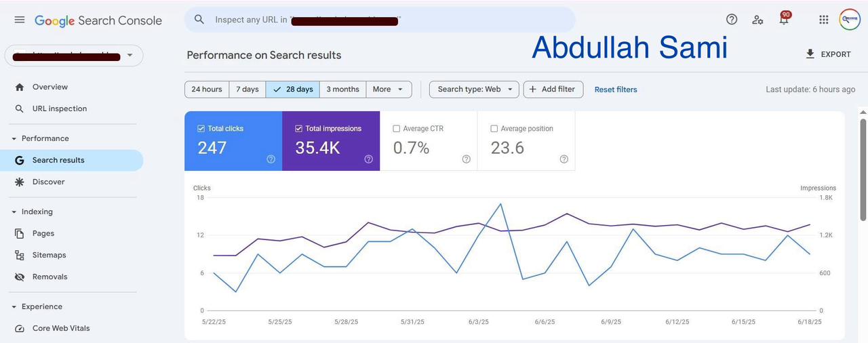Enable the Average position checkbox
The width and height of the screenshot is (868, 343).
pyautogui.click(x=494, y=129)
